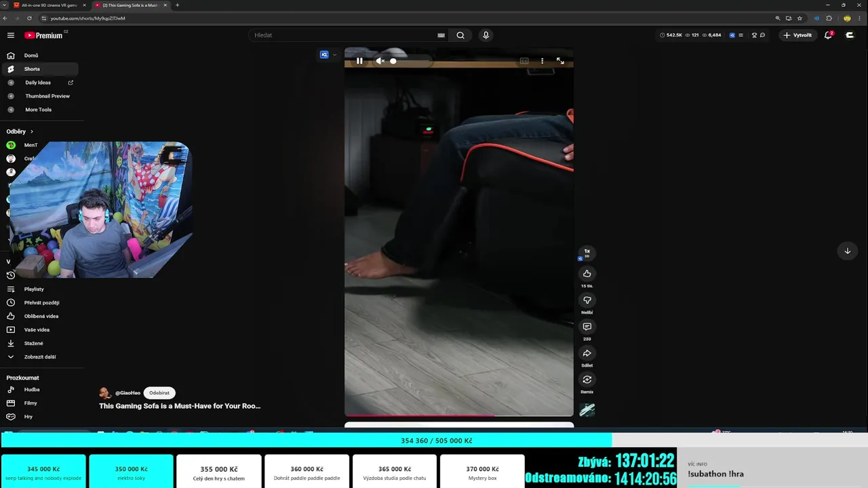Open More Tools in sidebar
This screenshot has height=488, width=868.
[41, 110]
